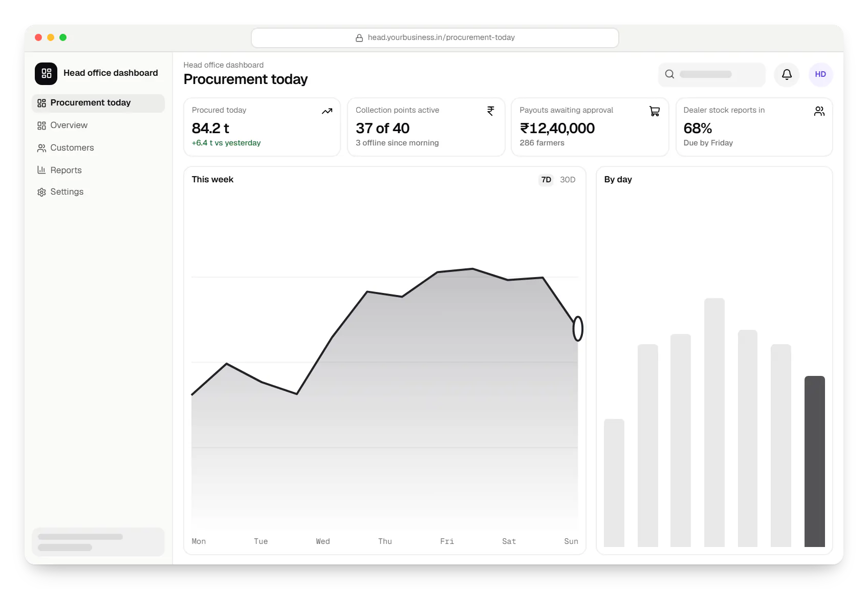
Task: Switch the chart to 30D range
Action: pyautogui.click(x=568, y=180)
